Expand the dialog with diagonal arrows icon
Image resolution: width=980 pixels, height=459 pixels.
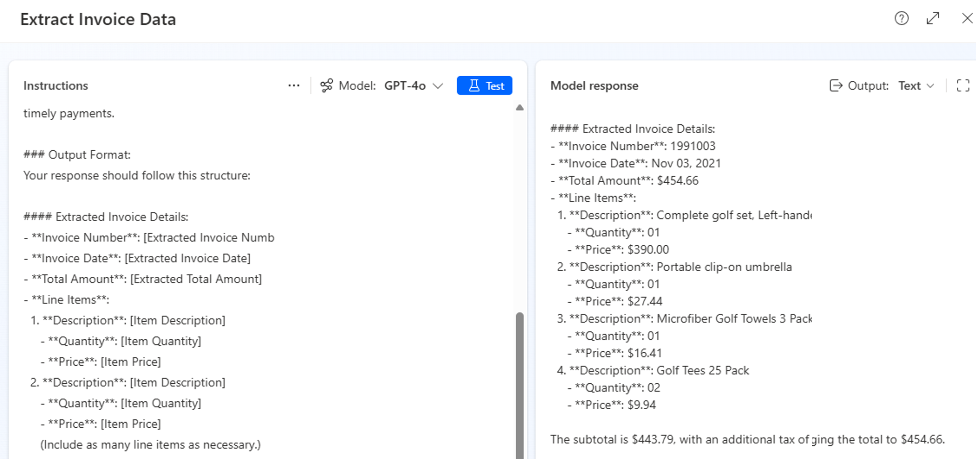point(933,18)
